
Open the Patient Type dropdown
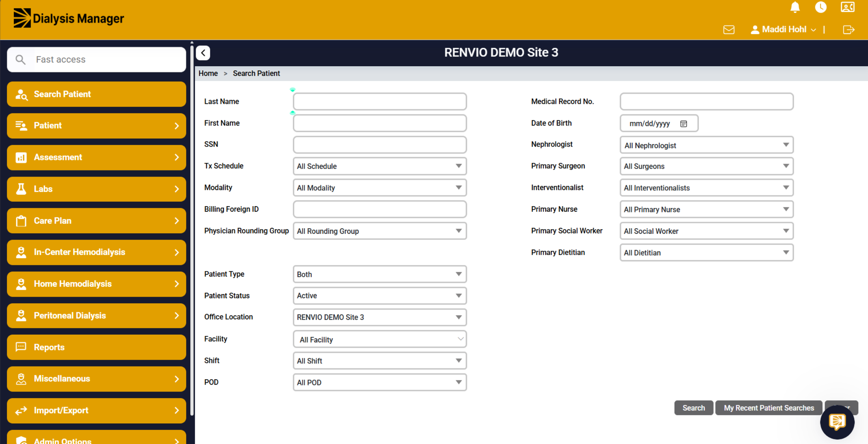tap(380, 274)
